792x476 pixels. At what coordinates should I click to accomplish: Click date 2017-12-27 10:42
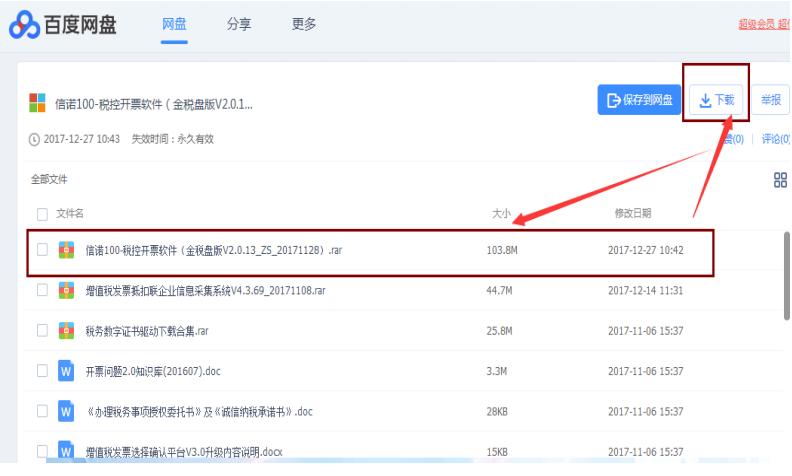coord(646,250)
